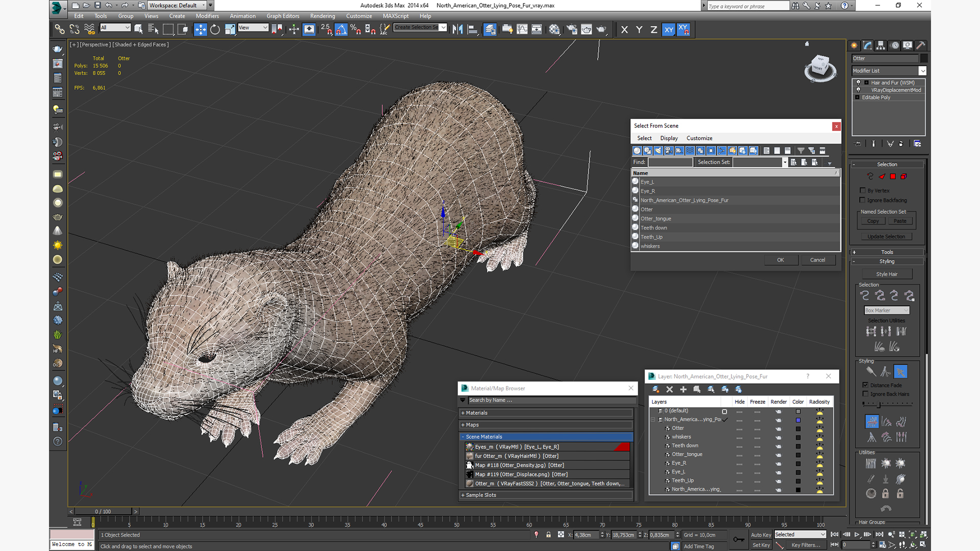Open the Material Editor from toolbar
Screen dimensions: 980x551
click(x=554, y=30)
